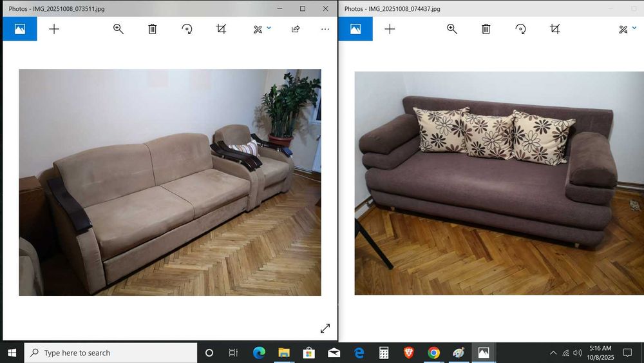
Task: Open Edit & Create in left Photos window
Action: (x=258, y=29)
